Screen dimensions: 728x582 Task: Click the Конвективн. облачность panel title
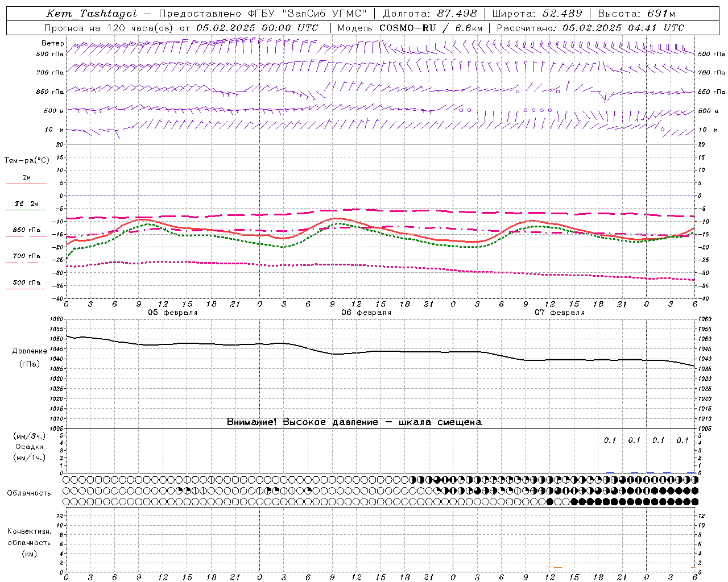[x=29, y=537]
